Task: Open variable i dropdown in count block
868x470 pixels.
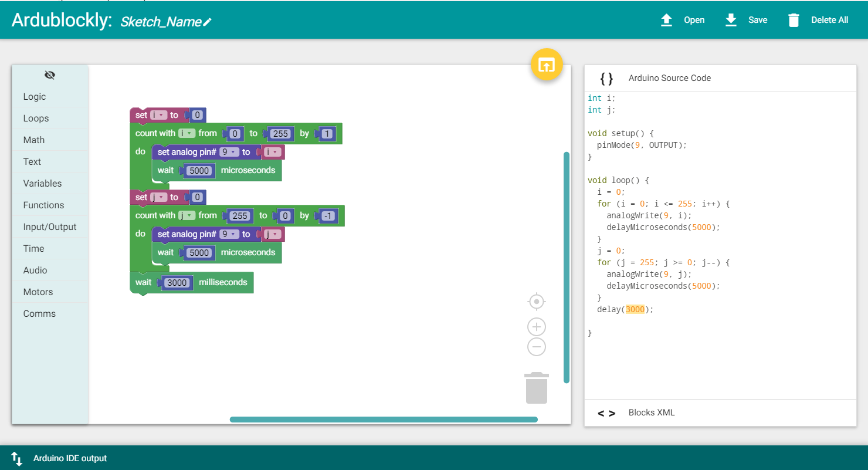Action: click(187, 133)
